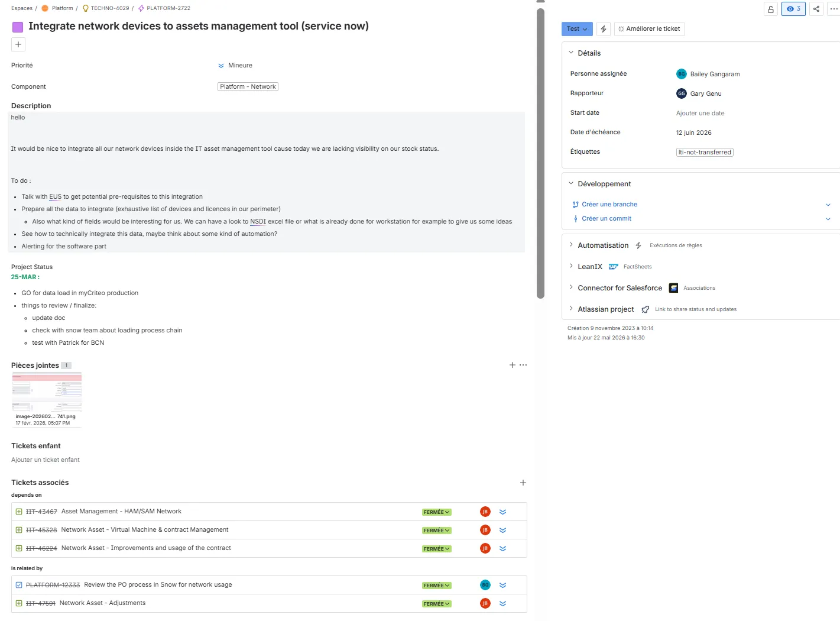The height and width of the screenshot is (621, 840).
Task: Click the purple epic issue type icon
Action: tap(18, 27)
